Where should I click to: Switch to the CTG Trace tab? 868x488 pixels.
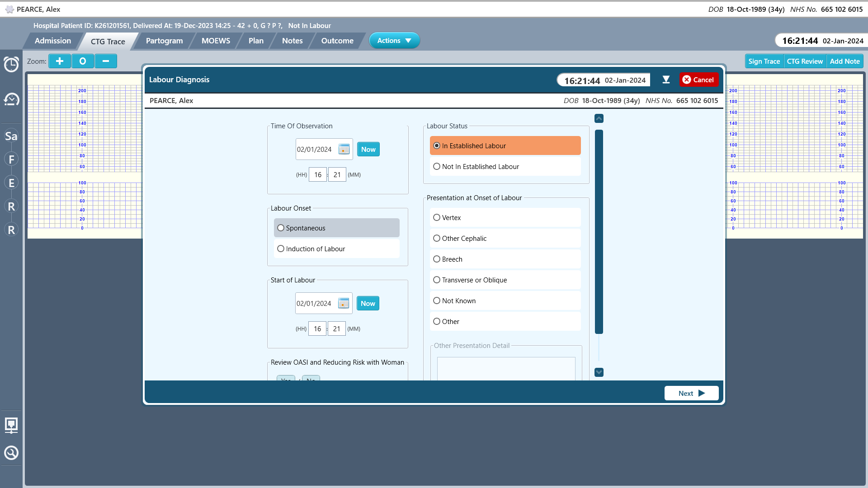[108, 42]
